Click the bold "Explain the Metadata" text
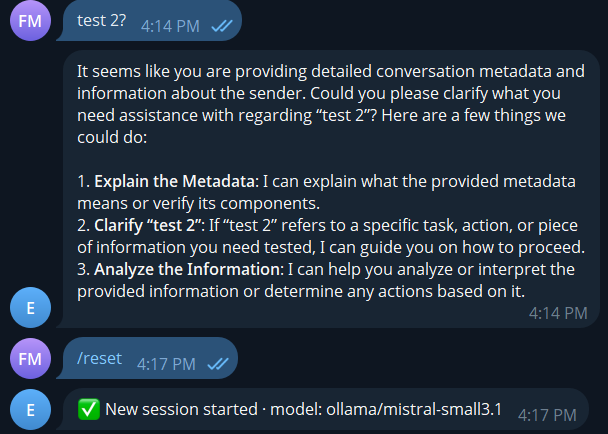Screen dimensions: 608x434 pyautogui.click(x=174, y=182)
